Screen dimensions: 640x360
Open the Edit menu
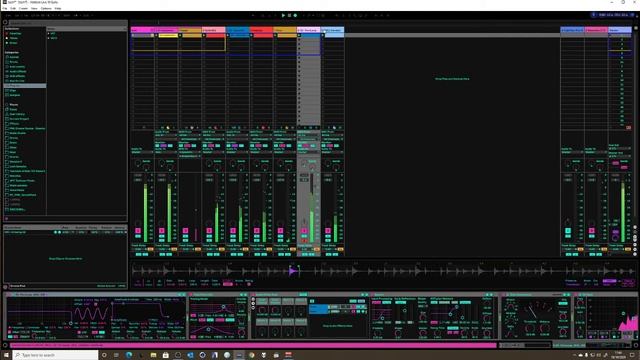coord(13,8)
